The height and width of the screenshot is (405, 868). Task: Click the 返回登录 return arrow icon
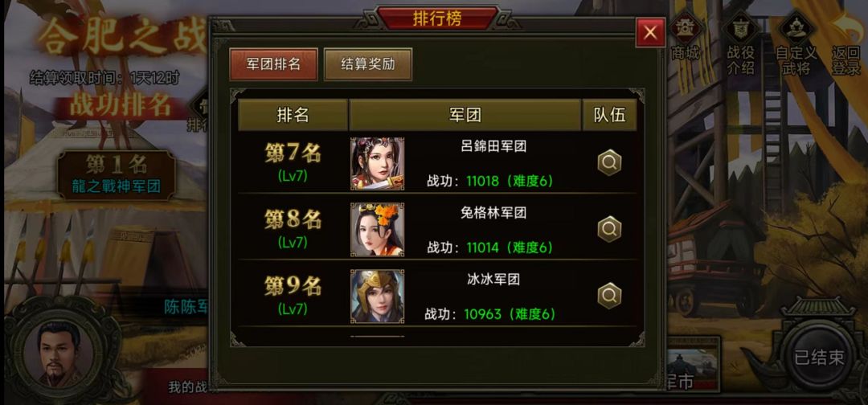pyautogui.click(x=845, y=44)
